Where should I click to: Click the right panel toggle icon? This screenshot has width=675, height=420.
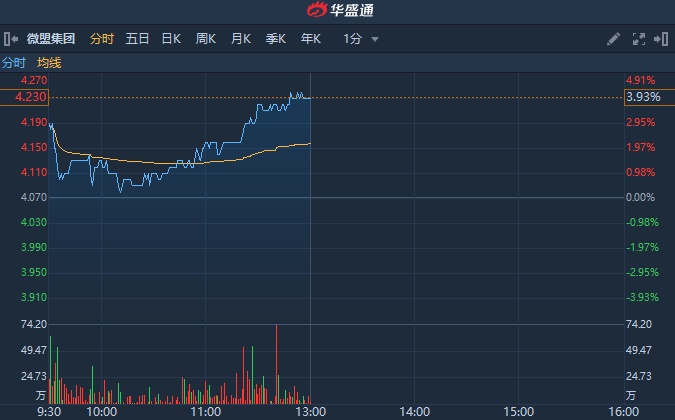[660, 39]
